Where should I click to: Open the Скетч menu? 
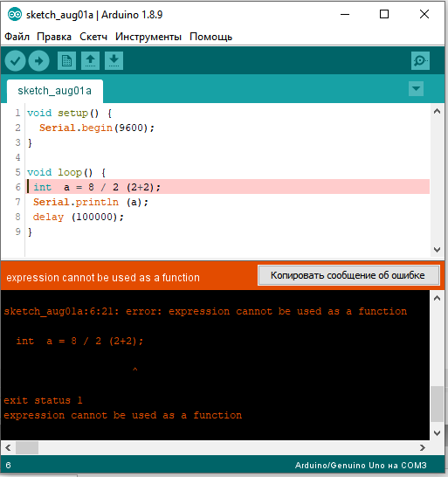coord(93,37)
